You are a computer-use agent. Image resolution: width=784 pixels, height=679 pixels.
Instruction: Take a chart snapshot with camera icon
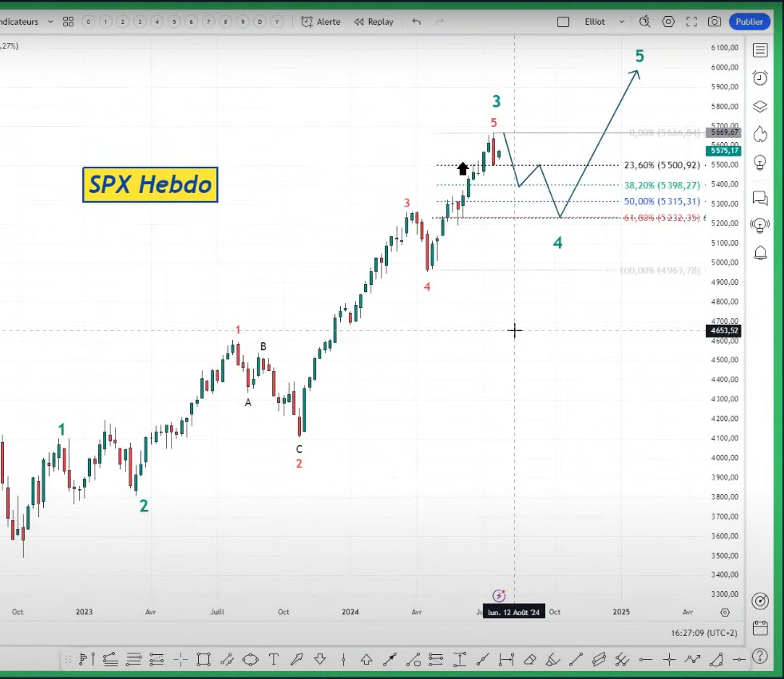715,22
